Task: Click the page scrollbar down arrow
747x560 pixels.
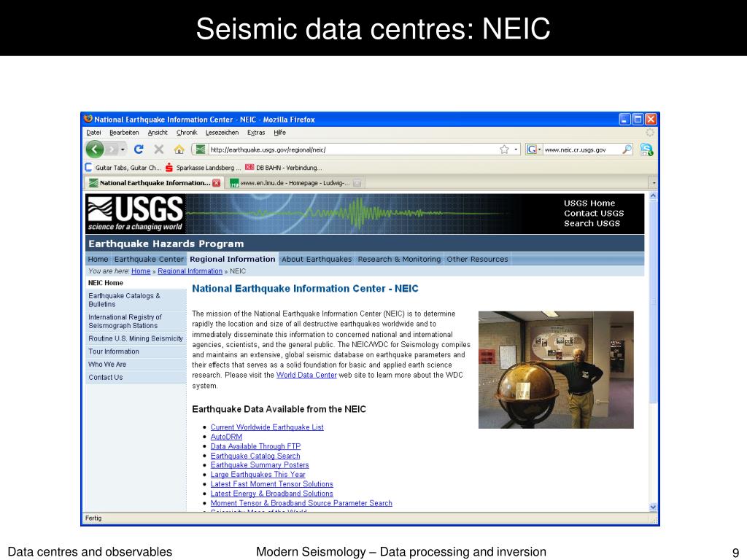Action: coord(653,507)
